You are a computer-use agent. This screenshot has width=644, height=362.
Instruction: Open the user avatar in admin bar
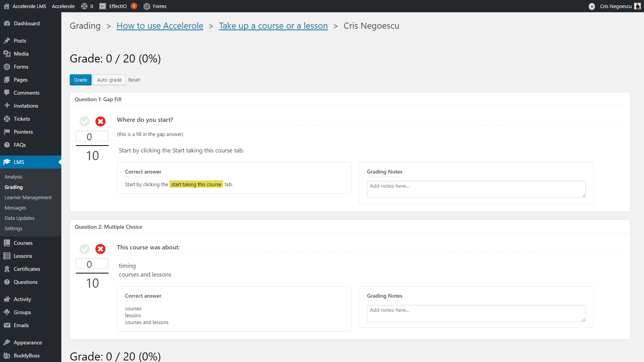pos(637,6)
